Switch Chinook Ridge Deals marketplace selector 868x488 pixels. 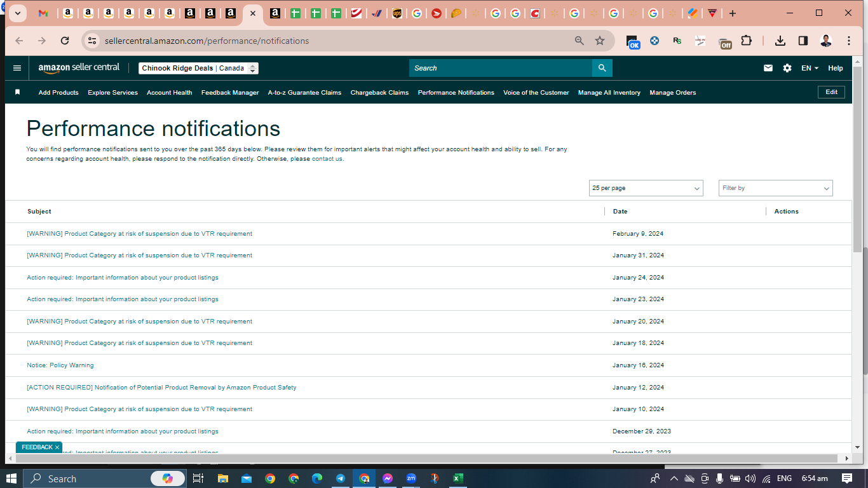198,68
